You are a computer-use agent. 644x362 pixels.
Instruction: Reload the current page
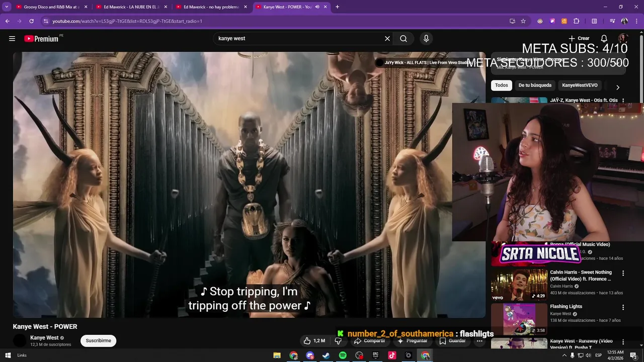(x=31, y=21)
